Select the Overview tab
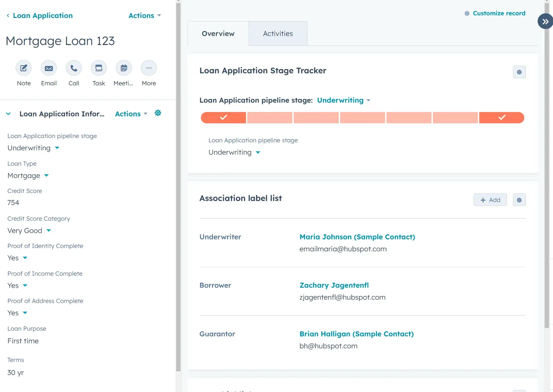Viewport: 553px width, 392px height. [218, 34]
